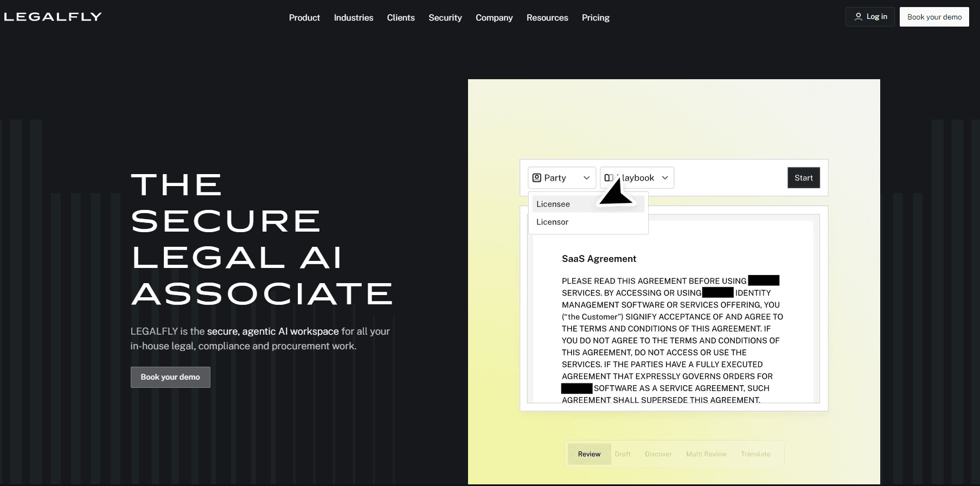Screen dimensions: 980x486
Task: Go to the Clients page
Action: click(x=401, y=17)
